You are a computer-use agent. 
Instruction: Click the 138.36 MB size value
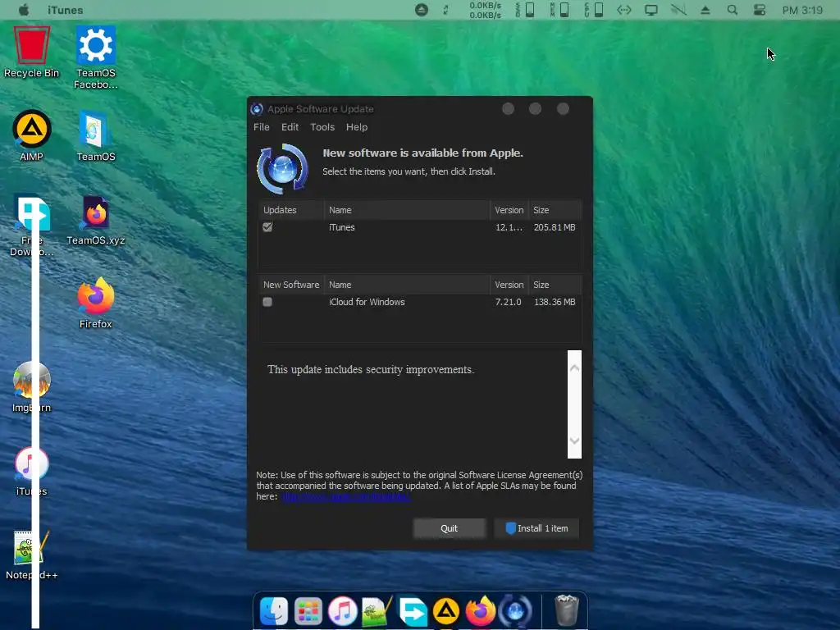tap(555, 302)
